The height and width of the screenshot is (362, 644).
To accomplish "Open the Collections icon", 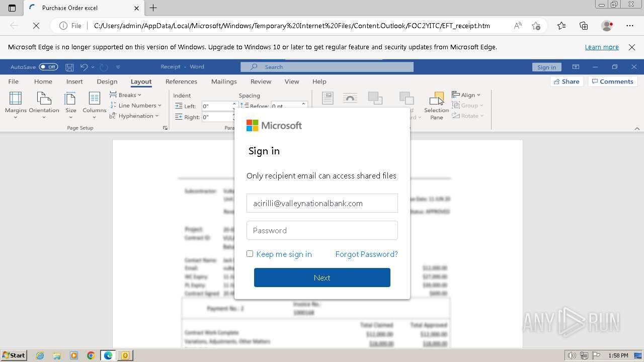I will [x=584, y=26].
